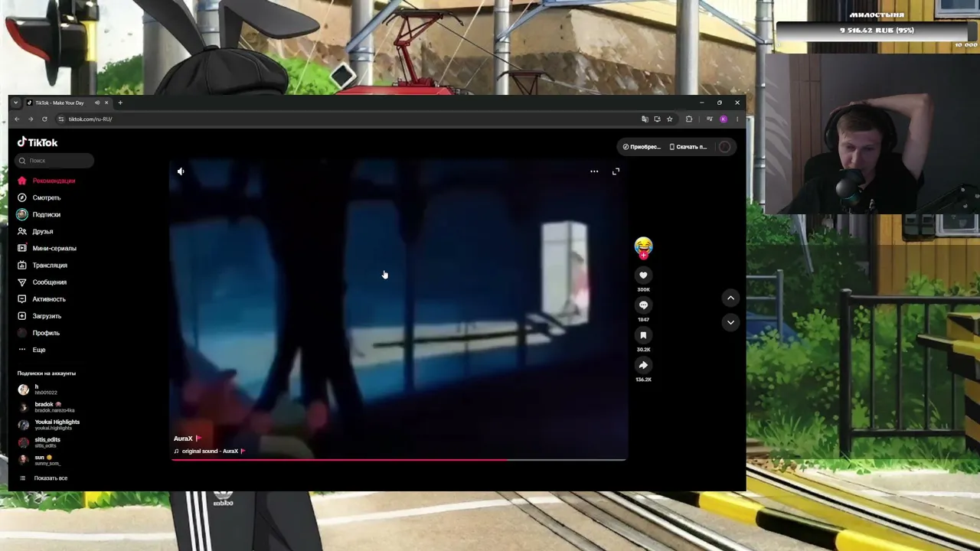
Task: Open the browser tab search dropdown
Action: [x=15, y=103]
